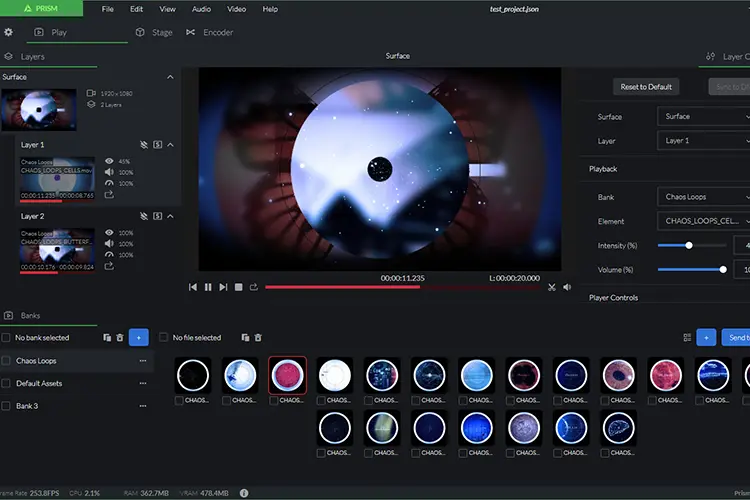Toggle Layer 2 bypass icon
Screen dimensions: 750x500
coord(143,216)
